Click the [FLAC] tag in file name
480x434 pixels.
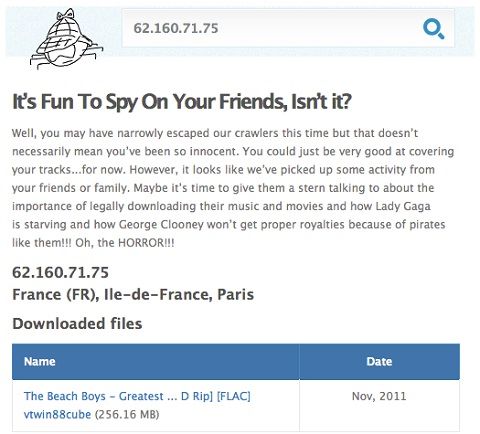pyautogui.click(x=233, y=396)
